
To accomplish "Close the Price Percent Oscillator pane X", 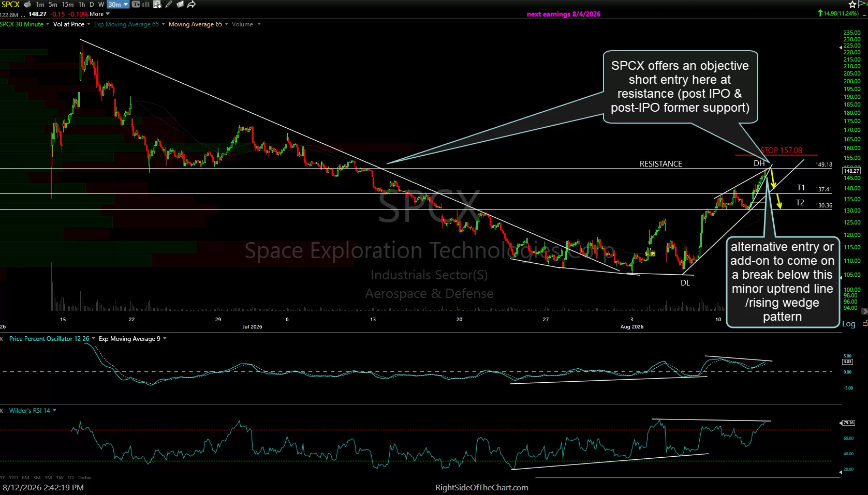I will (2, 339).
